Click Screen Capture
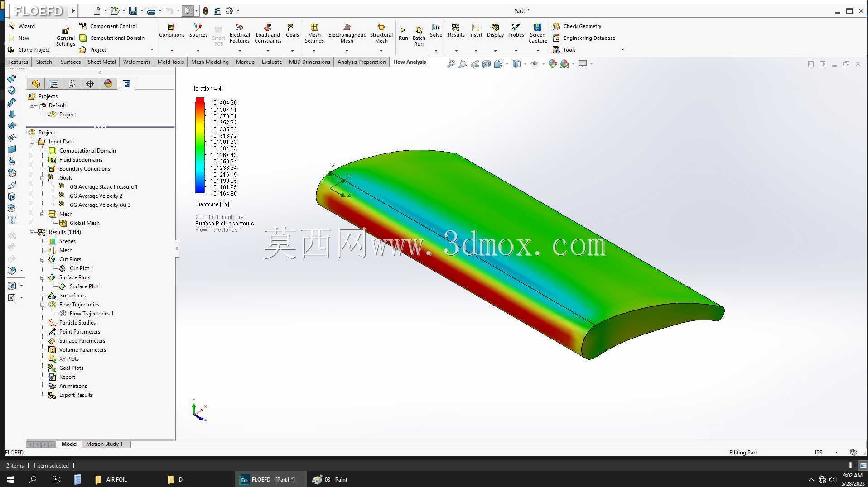This screenshot has width=868, height=487. pyautogui.click(x=538, y=33)
